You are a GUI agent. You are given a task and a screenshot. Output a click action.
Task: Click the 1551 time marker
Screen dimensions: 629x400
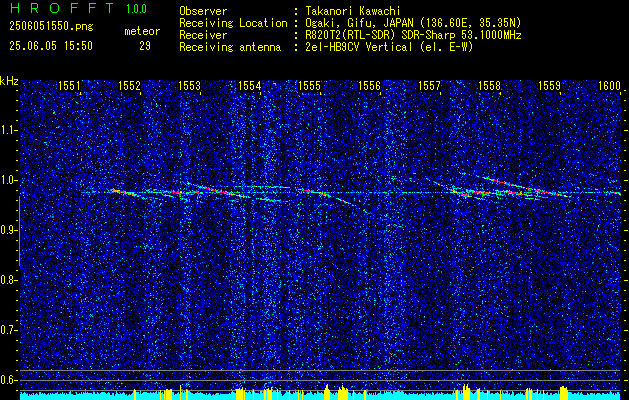pos(69,85)
